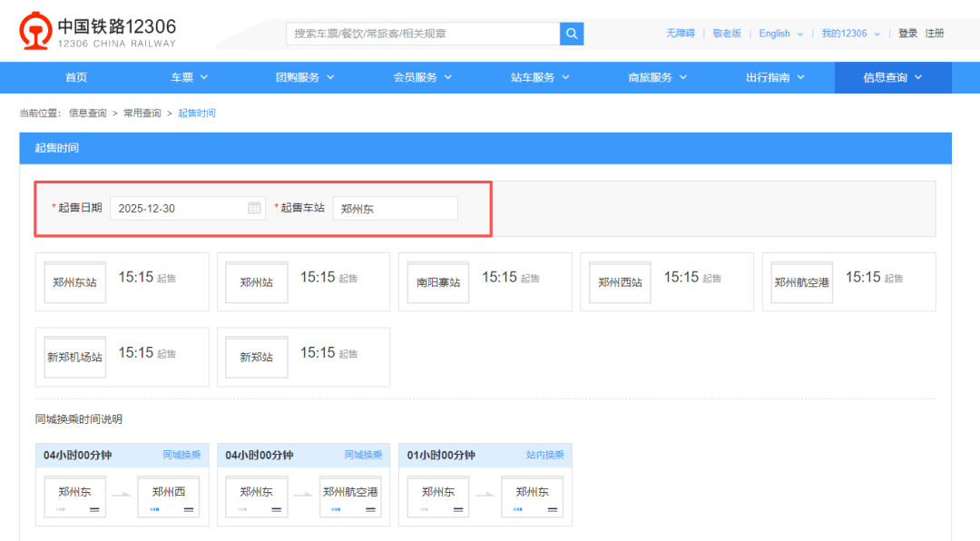Focus the 起售车站 station input field
The image size is (980, 541).
tap(395, 208)
